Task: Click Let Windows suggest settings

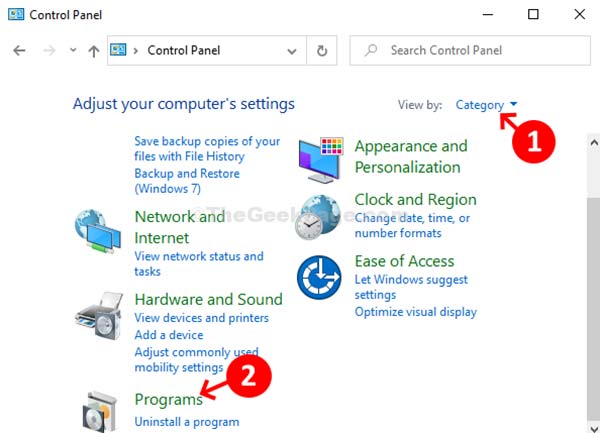Action: click(411, 287)
